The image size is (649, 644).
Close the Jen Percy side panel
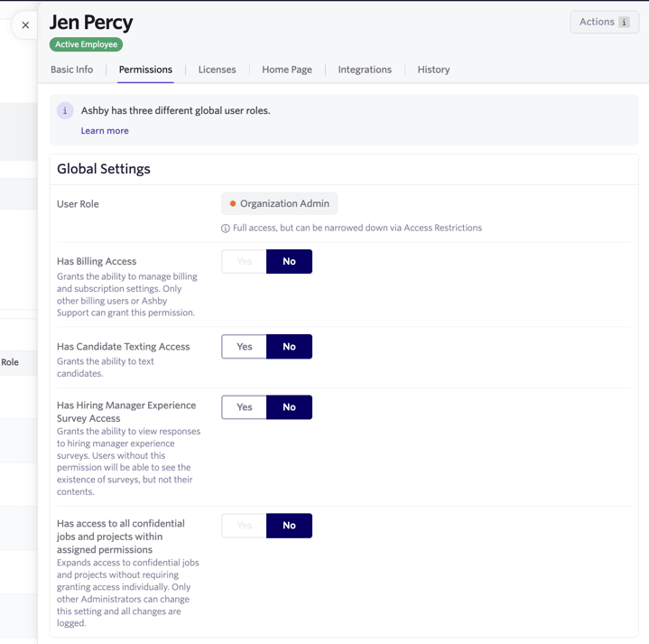[25, 25]
